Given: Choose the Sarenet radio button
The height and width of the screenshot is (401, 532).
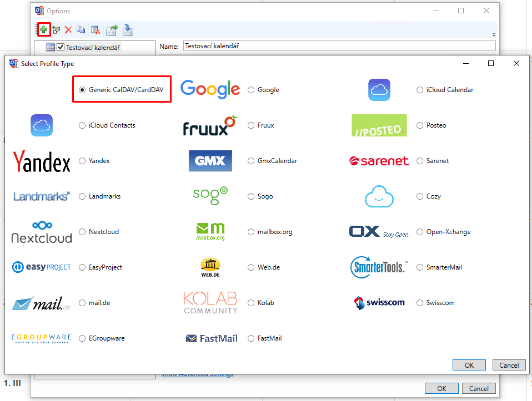Looking at the screenshot, I should (x=420, y=161).
